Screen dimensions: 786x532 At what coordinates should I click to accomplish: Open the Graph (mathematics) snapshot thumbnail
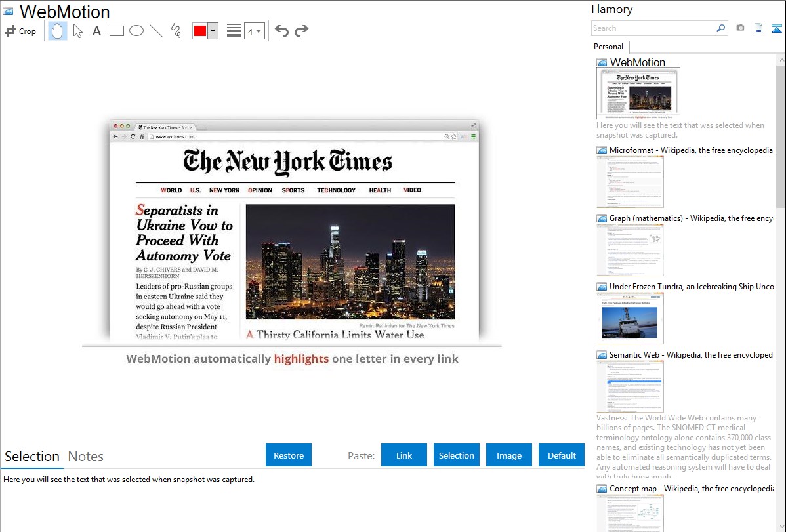click(630, 250)
